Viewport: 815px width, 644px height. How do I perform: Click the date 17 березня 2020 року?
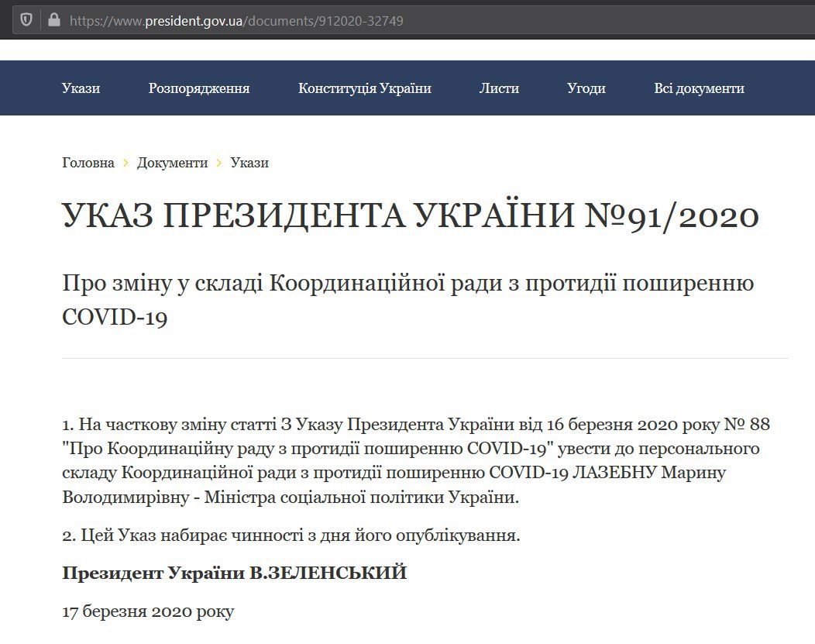click(x=148, y=611)
